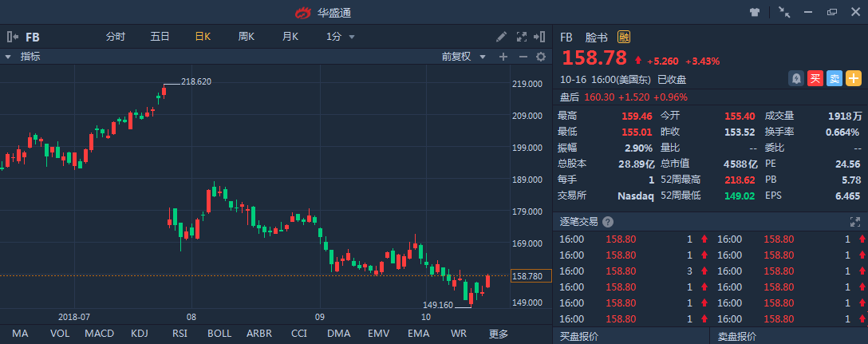Enable the EMA indicator

[419, 334]
